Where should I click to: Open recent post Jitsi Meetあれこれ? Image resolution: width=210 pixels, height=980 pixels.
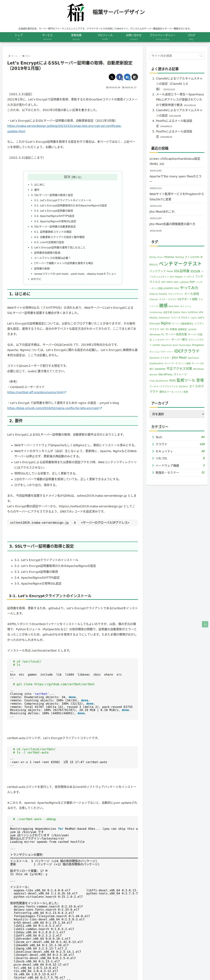coord(162,212)
